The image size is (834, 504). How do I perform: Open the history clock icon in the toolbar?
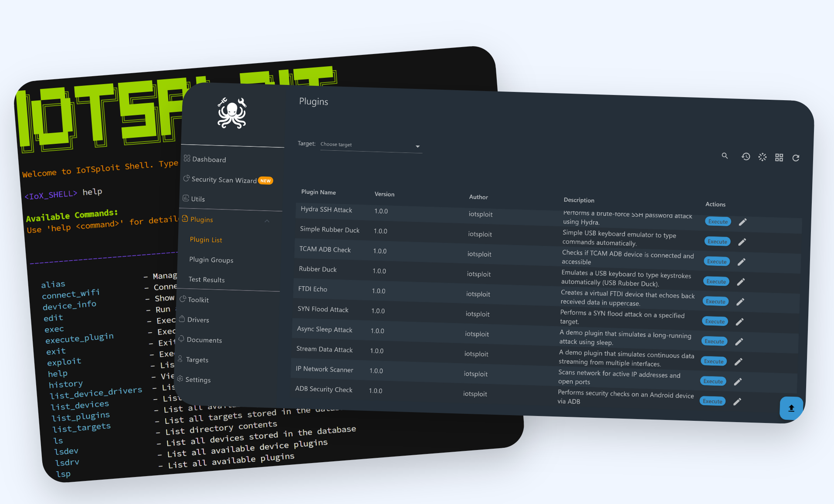coord(746,156)
